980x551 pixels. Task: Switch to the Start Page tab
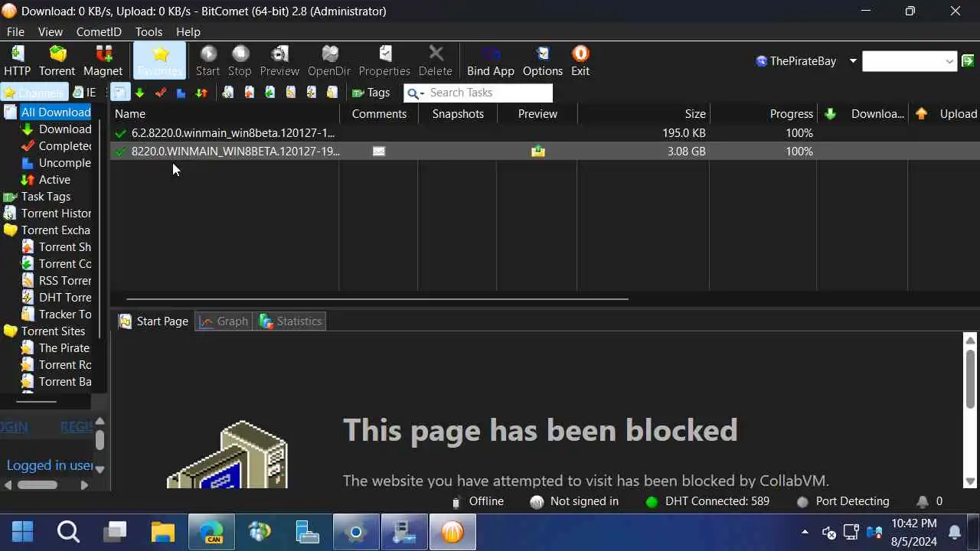(153, 321)
